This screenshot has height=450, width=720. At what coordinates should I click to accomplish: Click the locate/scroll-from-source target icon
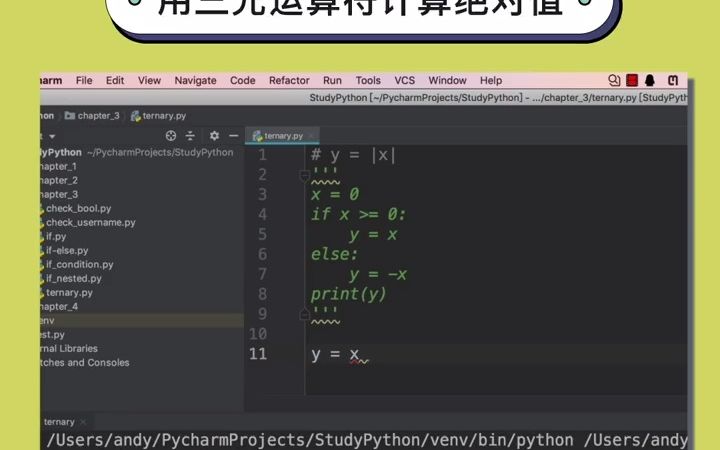coord(171,136)
